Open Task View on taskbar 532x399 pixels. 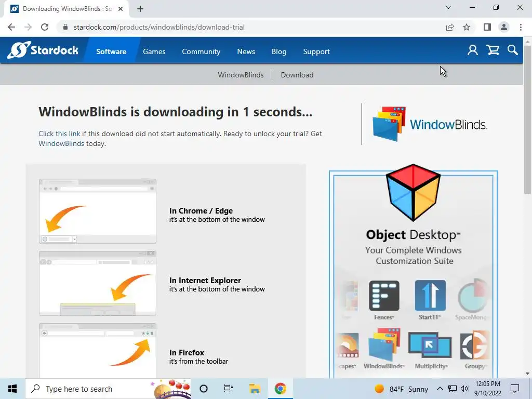coord(229,389)
